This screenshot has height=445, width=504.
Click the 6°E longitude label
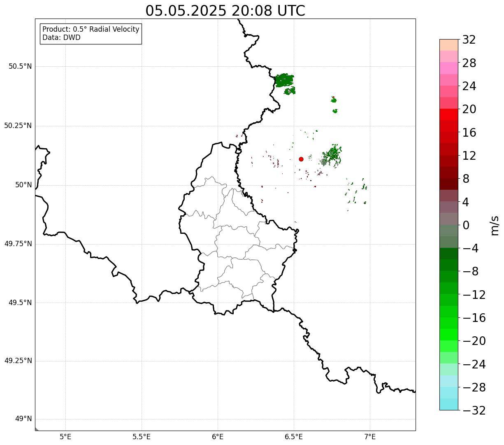coord(218,437)
